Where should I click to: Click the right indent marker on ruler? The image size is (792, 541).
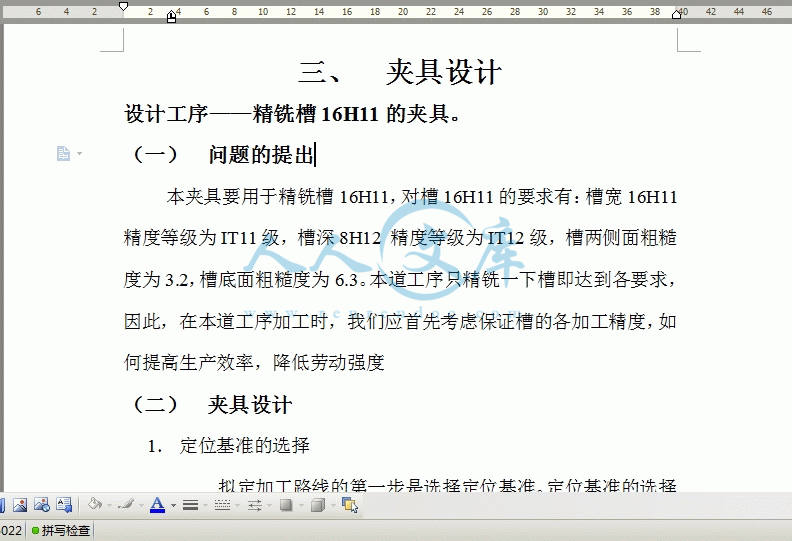677,14
